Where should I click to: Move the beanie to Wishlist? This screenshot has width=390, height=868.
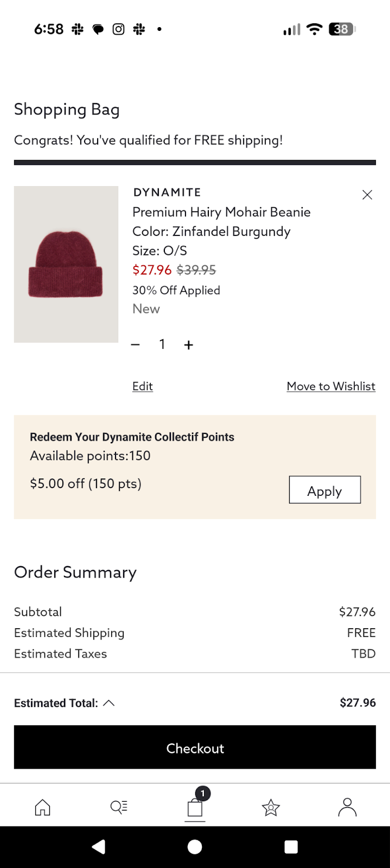pos(331,386)
